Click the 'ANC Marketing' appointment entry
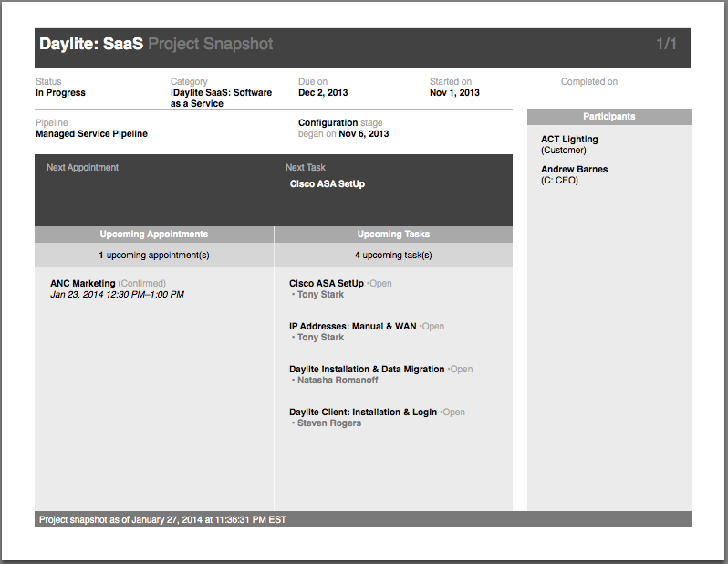 (x=83, y=284)
